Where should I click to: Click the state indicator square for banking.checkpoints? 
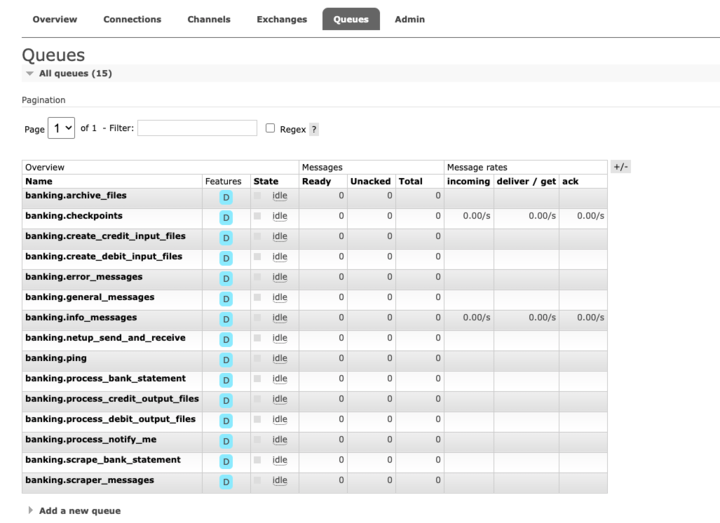tap(257, 216)
